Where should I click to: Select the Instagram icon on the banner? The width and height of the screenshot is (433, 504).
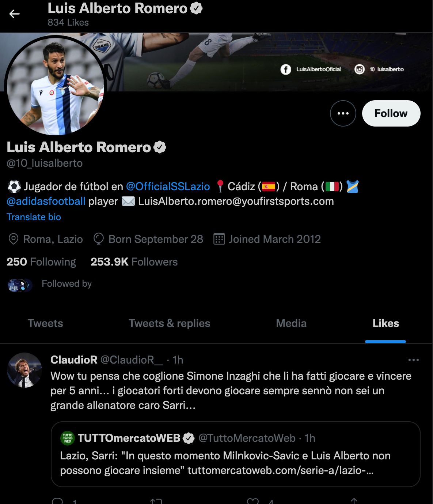360,69
